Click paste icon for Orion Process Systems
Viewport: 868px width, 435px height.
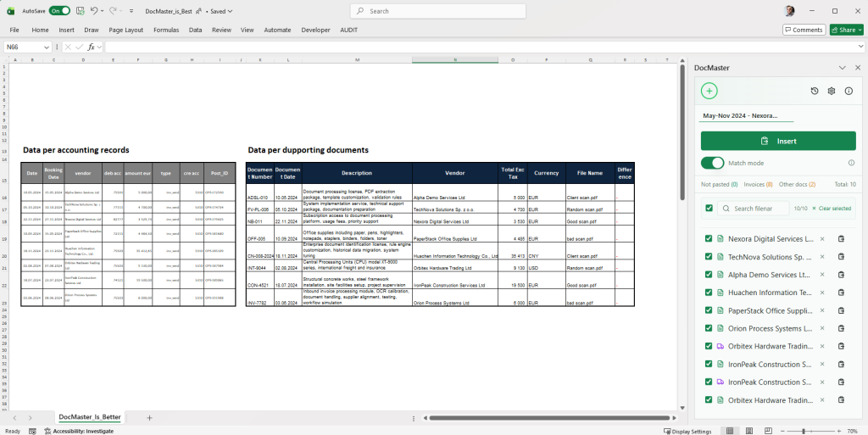click(x=841, y=328)
